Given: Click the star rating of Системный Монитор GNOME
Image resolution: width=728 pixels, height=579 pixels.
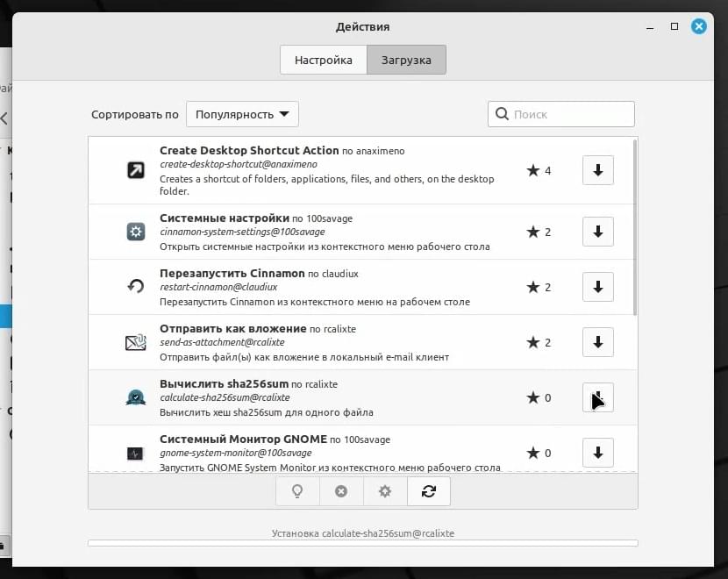Looking at the screenshot, I should coord(539,453).
